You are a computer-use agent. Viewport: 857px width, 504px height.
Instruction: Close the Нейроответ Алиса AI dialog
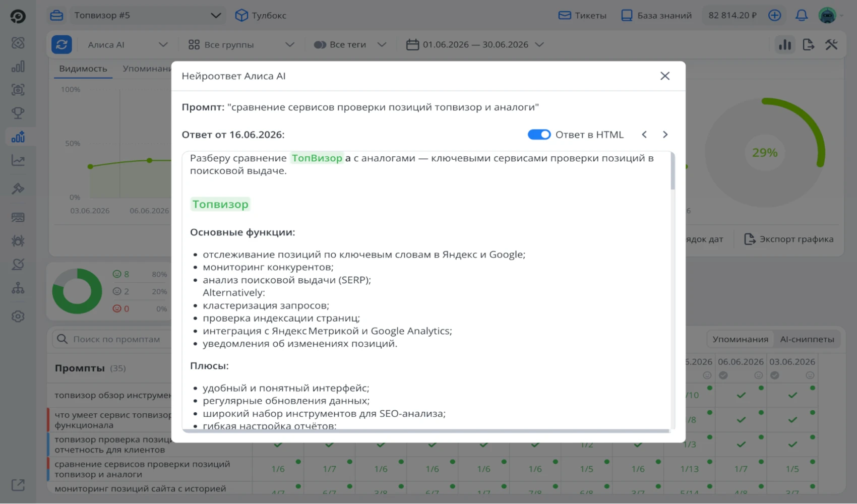coord(665,76)
